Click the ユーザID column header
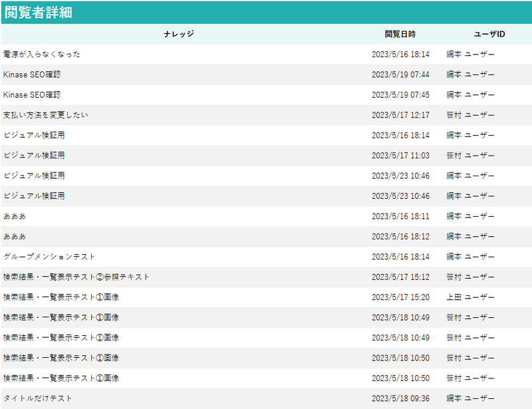This screenshot has width=532, height=409. (x=489, y=34)
